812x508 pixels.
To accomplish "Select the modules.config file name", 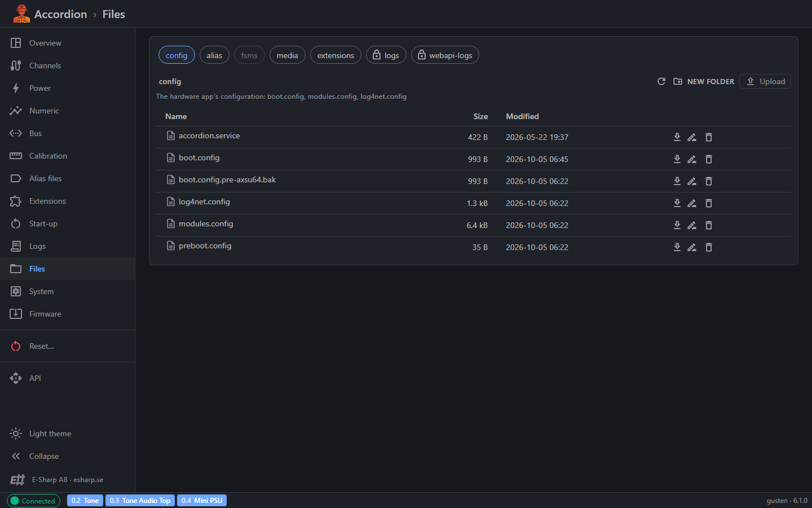I will [206, 224].
